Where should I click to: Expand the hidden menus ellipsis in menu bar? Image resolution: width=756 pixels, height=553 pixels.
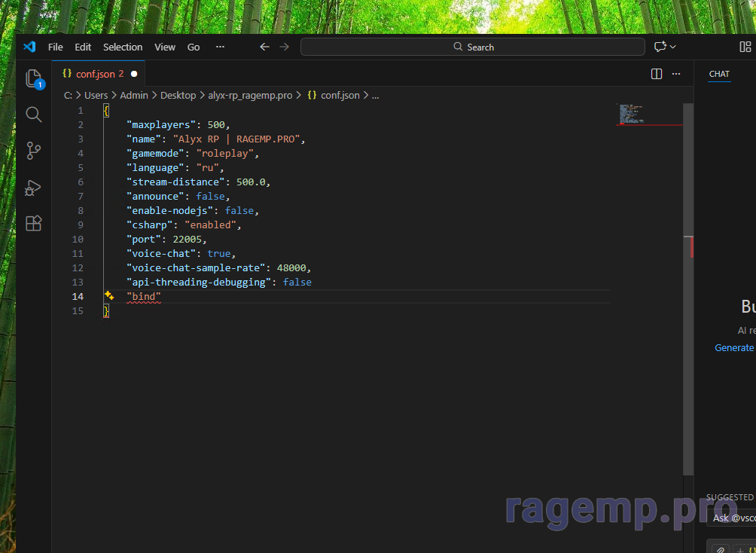coord(220,47)
